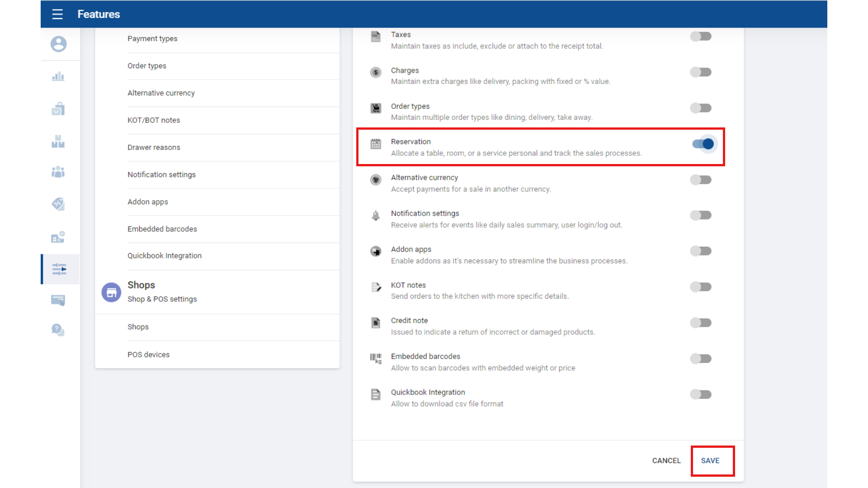Select the settings sliders sidebar icon
Image resolution: width=868 pixels, height=488 pixels.
[59, 269]
